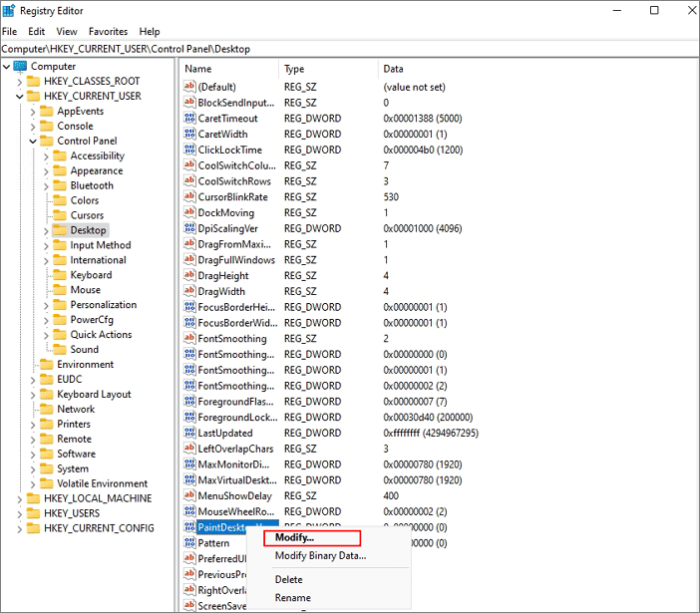Collapse the HKEY_CURRENT_USER tree node
Image resolution: width=700 pixels, height=613 pixels.
pyautogui.click(x=20, y=97)
